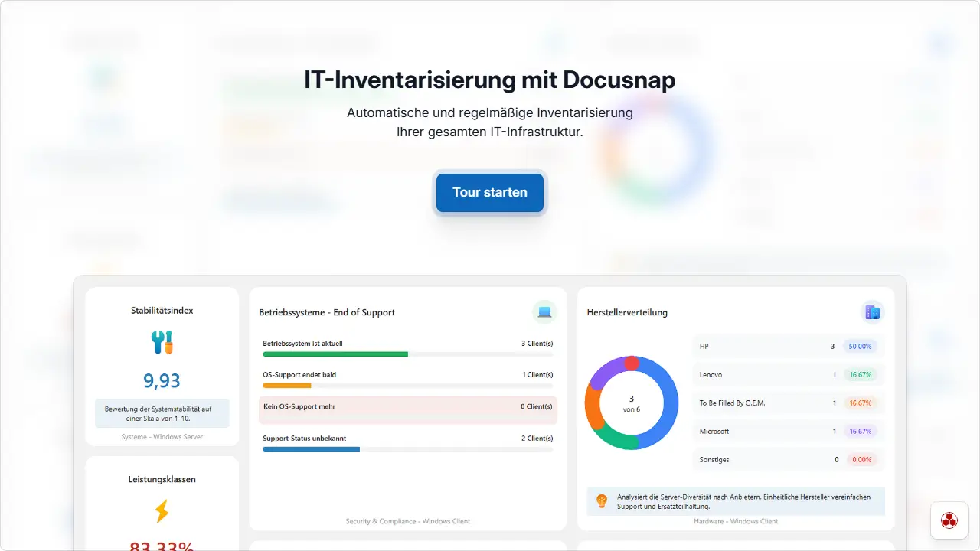Screen dimensions: 980x551
Task: Click the lightbulb icon in the hint box
Action: pos(602,501)
